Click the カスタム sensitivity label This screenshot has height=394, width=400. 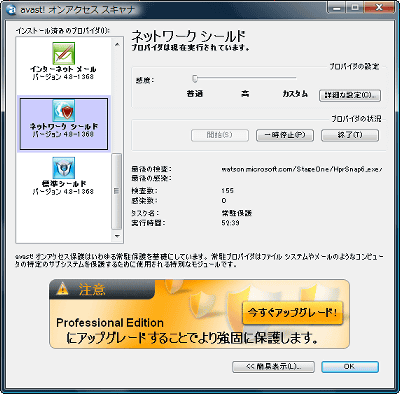pyautogui.click(x=295, y=94)
